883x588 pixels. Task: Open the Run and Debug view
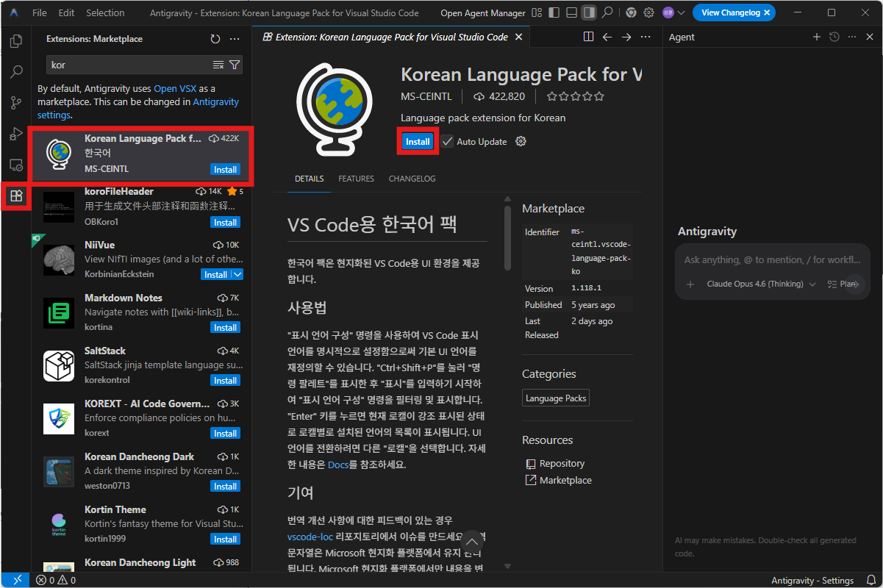(15, 134)
